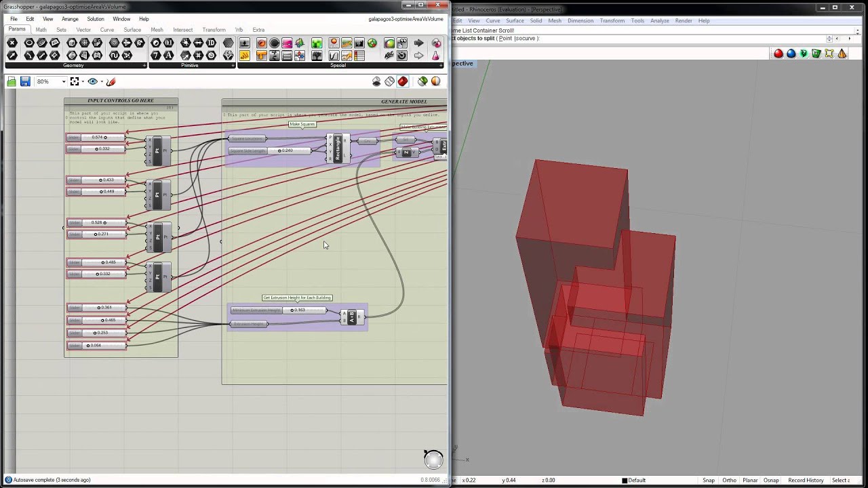Select the solid black arrow icon in Special panel
This screenshot has width=868, height=488.
(418, 43)
